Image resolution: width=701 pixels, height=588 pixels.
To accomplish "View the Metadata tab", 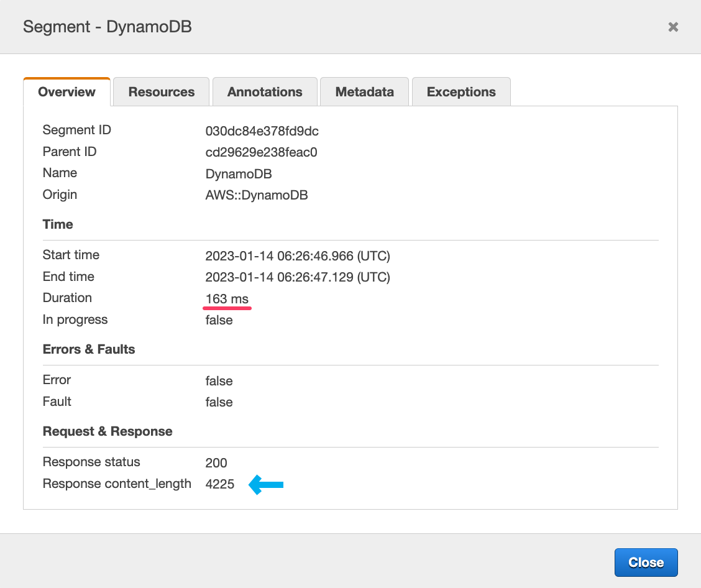I will click(364, 91).
